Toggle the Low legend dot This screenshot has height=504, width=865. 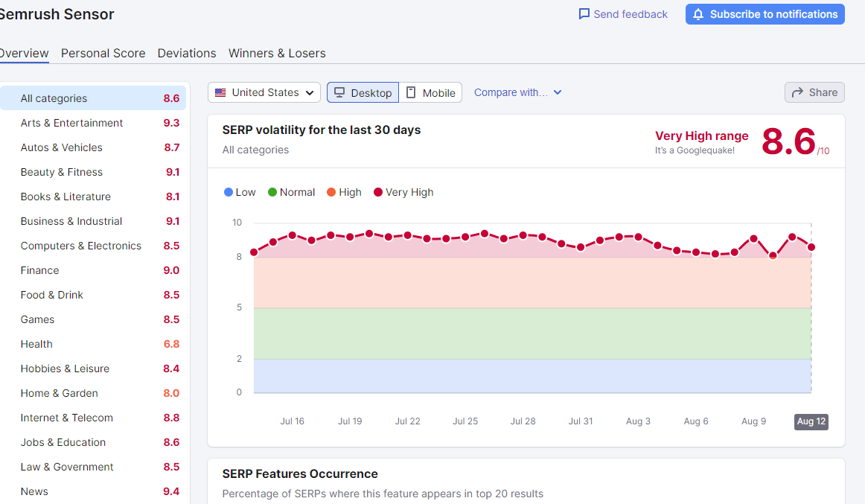tap(229, 192)
